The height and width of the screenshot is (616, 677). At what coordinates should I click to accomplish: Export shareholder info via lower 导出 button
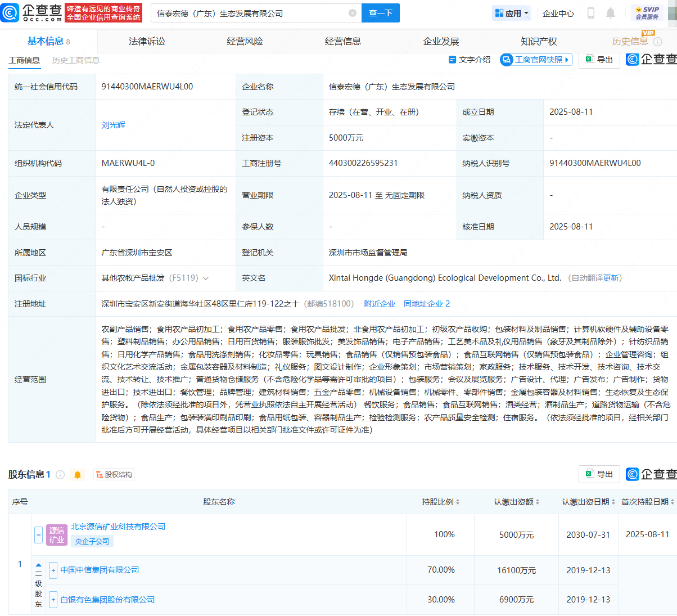(599, 474)
